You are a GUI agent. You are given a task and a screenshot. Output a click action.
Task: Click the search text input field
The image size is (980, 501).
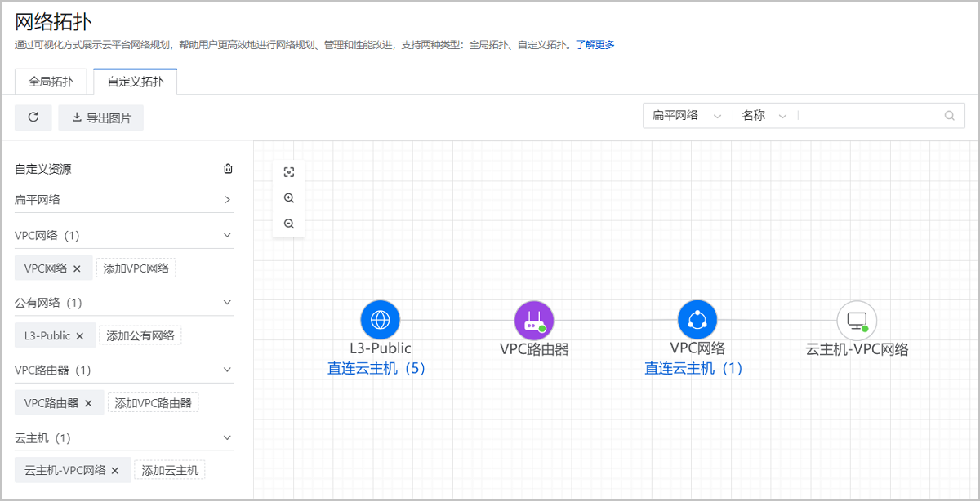[x=867, y=116]
